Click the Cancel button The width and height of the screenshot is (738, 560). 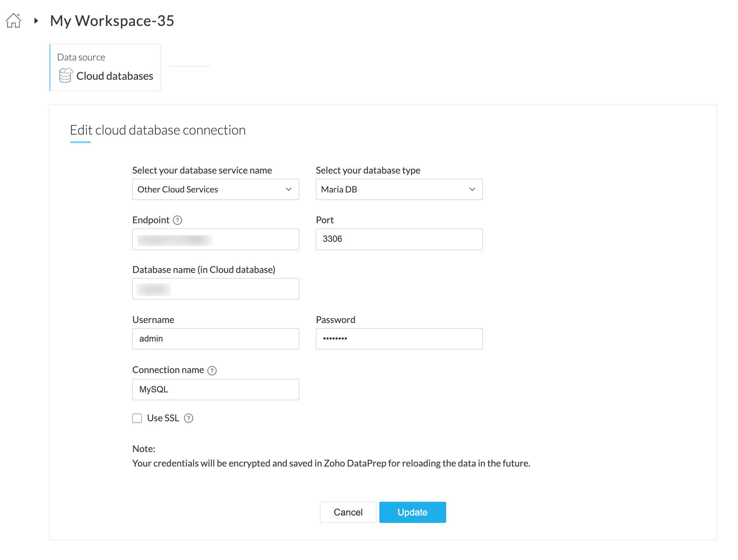[348, 512]
